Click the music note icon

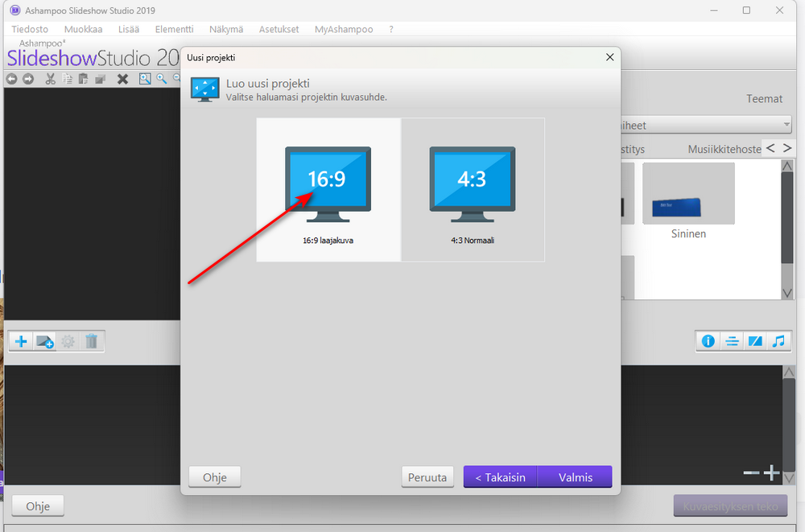[x=778, y=341]
